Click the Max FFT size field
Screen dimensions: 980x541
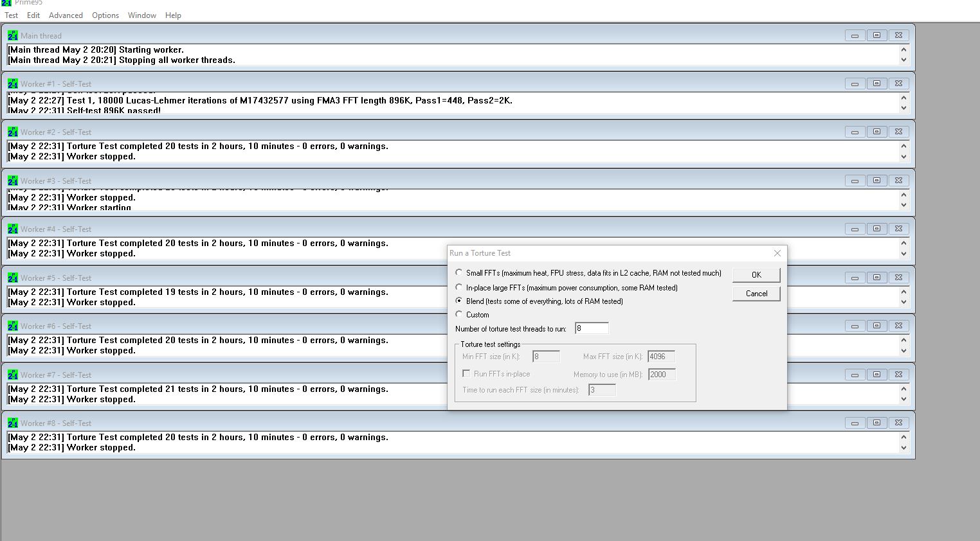(662, 357)
